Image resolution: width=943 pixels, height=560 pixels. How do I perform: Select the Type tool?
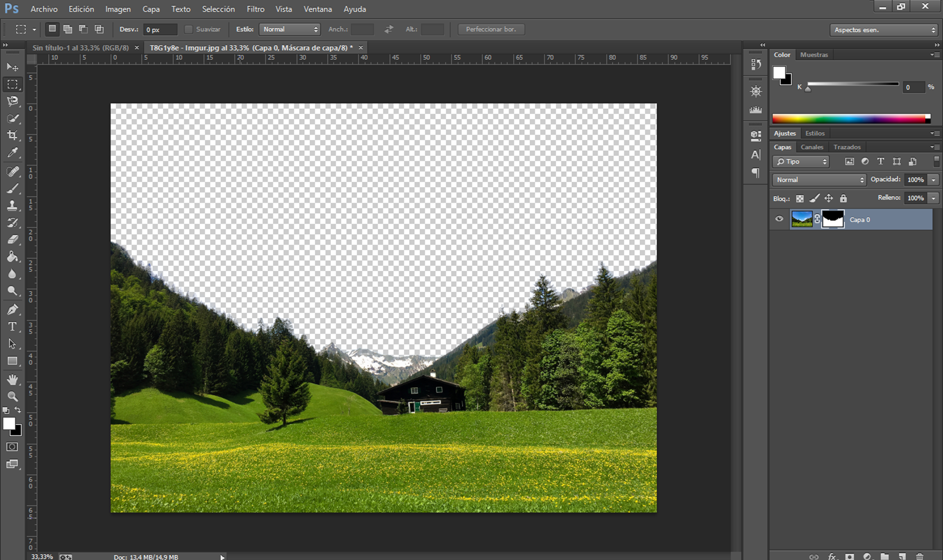tap(13, 327)
